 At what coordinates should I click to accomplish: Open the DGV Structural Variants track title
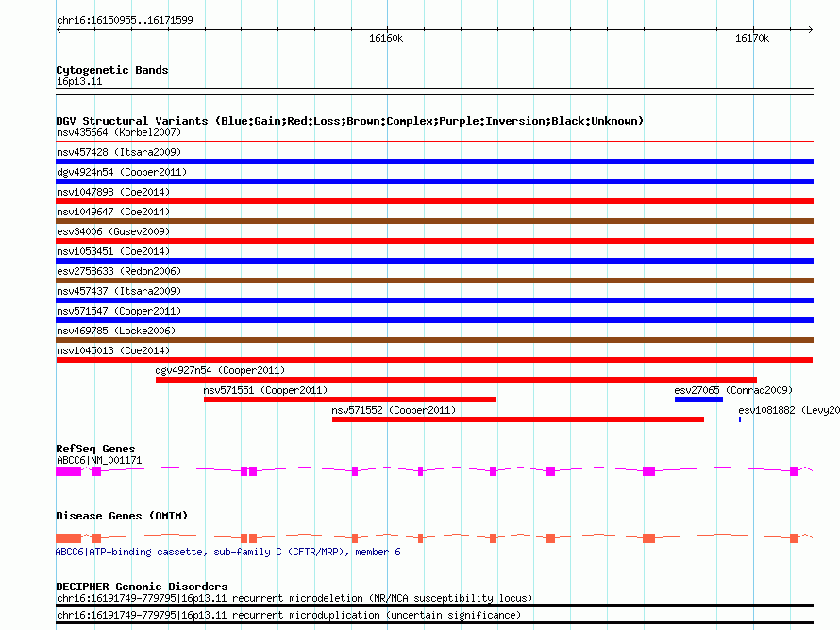pyautogui.click(x=349, y=121)
